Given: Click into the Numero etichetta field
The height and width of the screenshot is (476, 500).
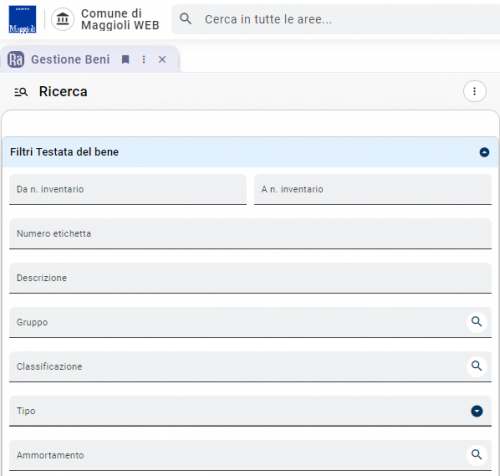Looking at the screenshot, I should (x=250, y=234).
